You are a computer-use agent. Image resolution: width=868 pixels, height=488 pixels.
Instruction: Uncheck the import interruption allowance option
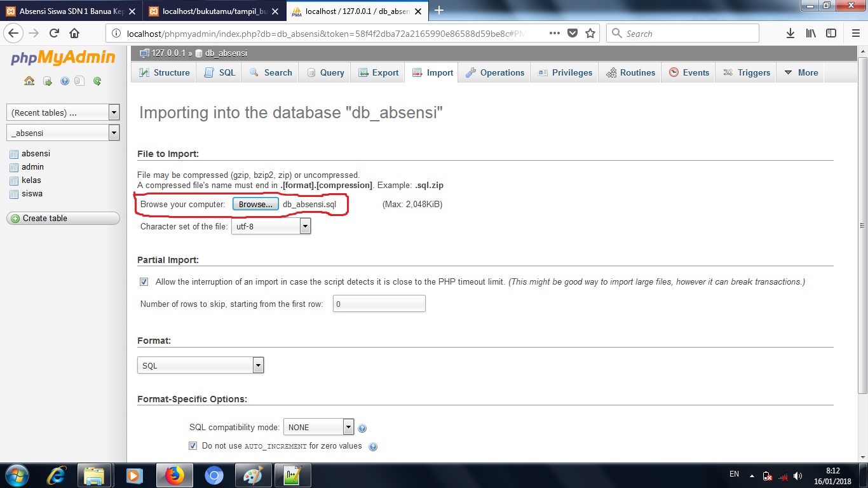144,281
